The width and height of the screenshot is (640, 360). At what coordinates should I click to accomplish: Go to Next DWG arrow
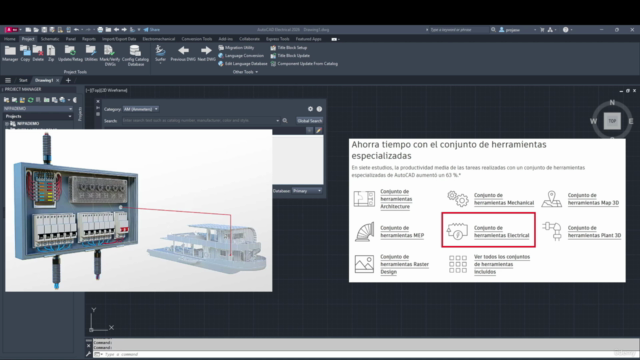(x=207, y=53)
